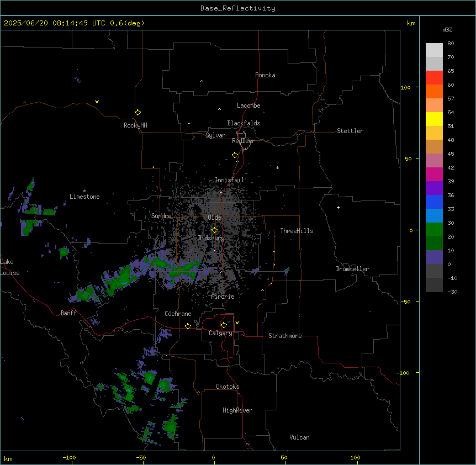This screenshot has width=476, height=465.
Task: Click the white plus marker north of Drumheller
Action: coord(338,207)
